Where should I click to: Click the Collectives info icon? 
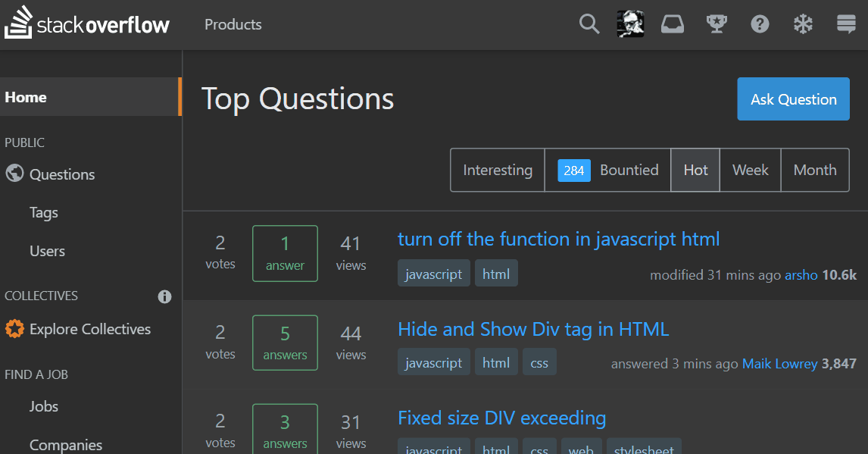tap(164, 296)
